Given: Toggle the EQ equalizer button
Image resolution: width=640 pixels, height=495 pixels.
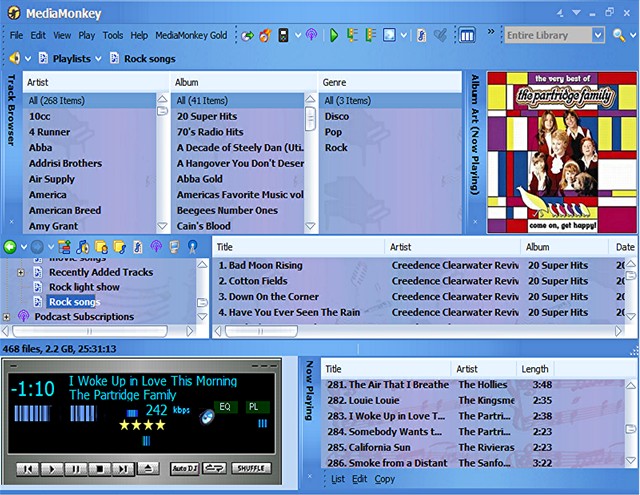Looking at the screenshot, I should point(225,407).
